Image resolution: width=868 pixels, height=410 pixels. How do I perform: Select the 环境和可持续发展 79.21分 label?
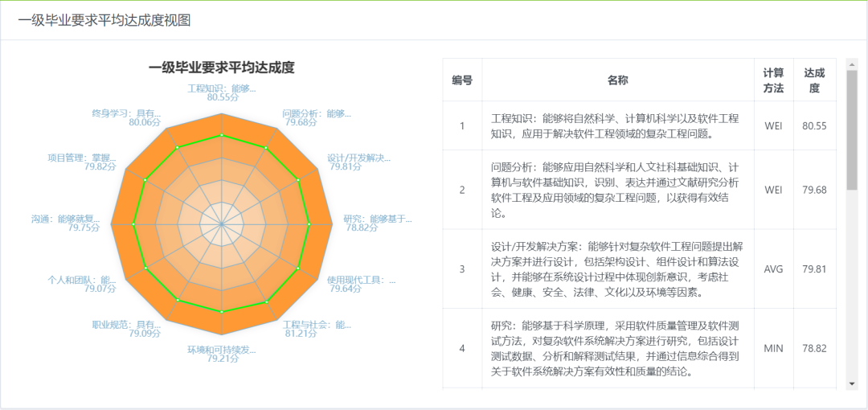[x=221, y=355]
